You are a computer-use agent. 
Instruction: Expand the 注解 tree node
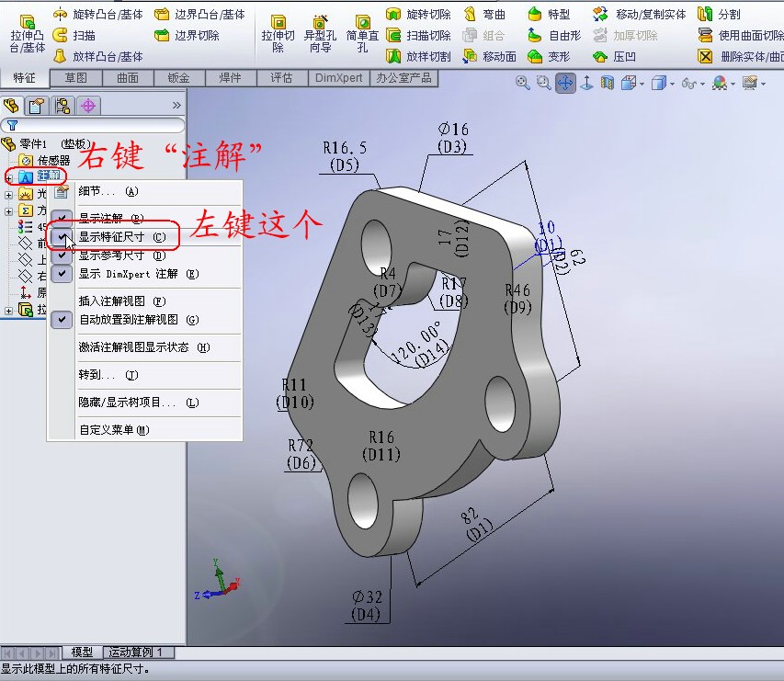click(8, 177)
